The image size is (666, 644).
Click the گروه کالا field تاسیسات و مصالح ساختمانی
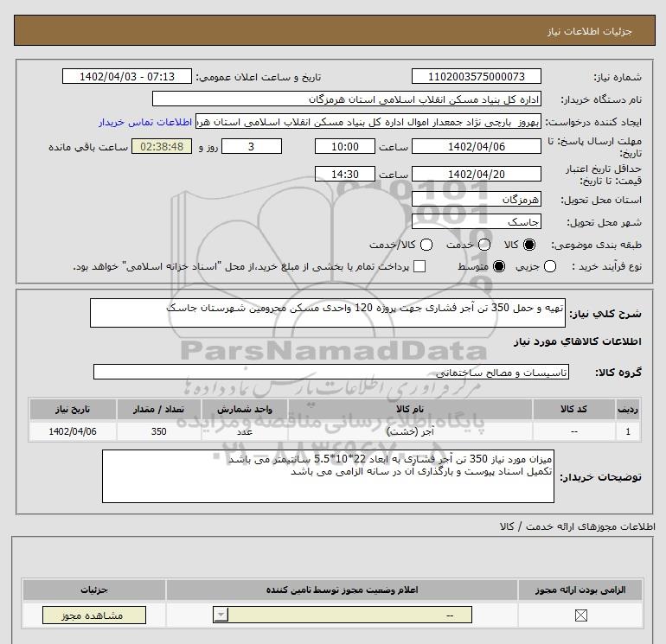pos(331,372)
